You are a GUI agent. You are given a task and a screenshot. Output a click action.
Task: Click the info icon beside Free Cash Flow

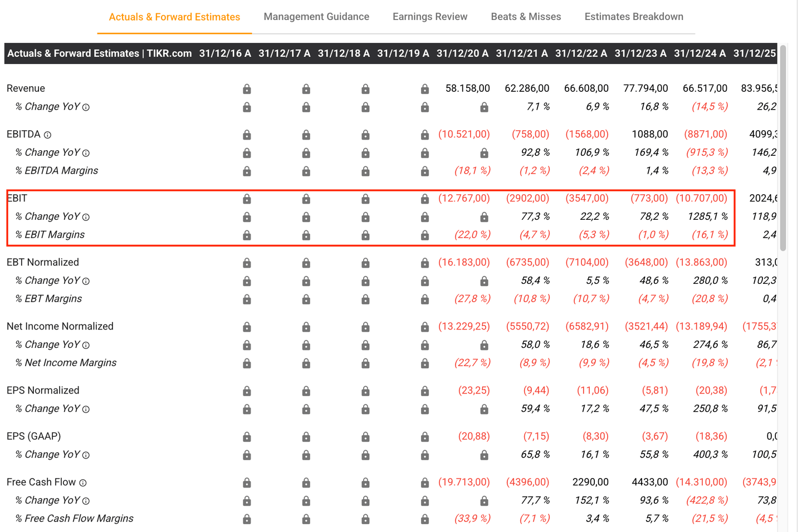[x=82, y=482]
